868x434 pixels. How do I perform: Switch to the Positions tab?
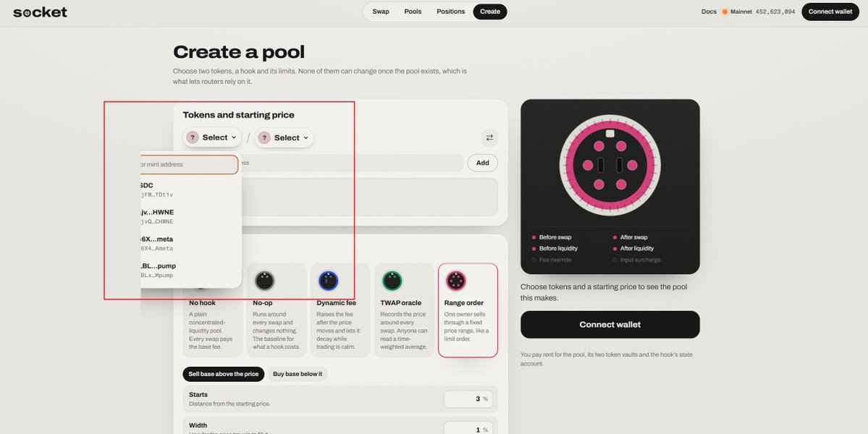point(450,12)
